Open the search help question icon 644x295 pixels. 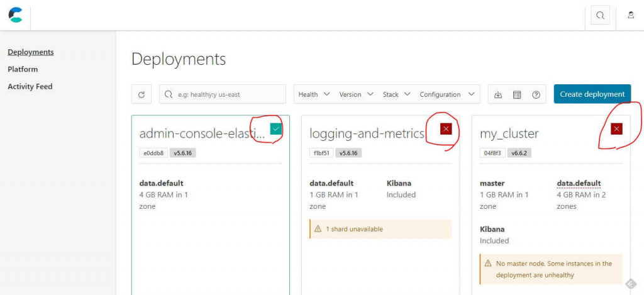pos(536,94)
